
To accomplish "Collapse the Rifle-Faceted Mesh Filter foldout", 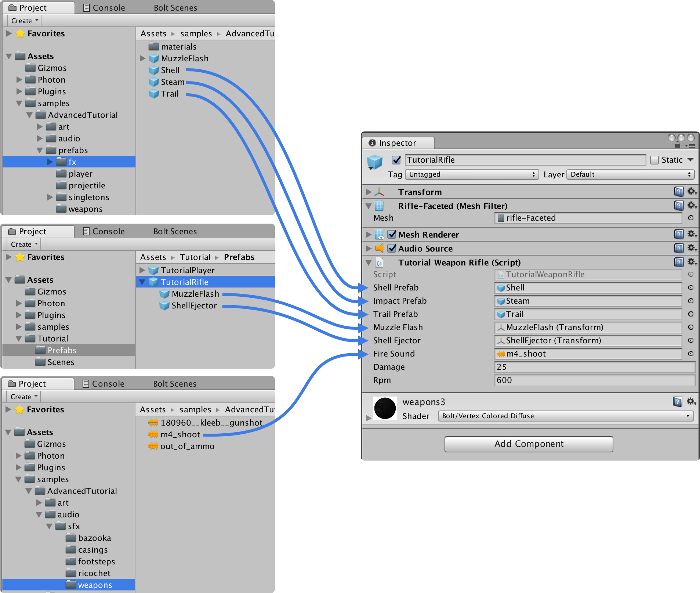I will [x=369, y=206].
